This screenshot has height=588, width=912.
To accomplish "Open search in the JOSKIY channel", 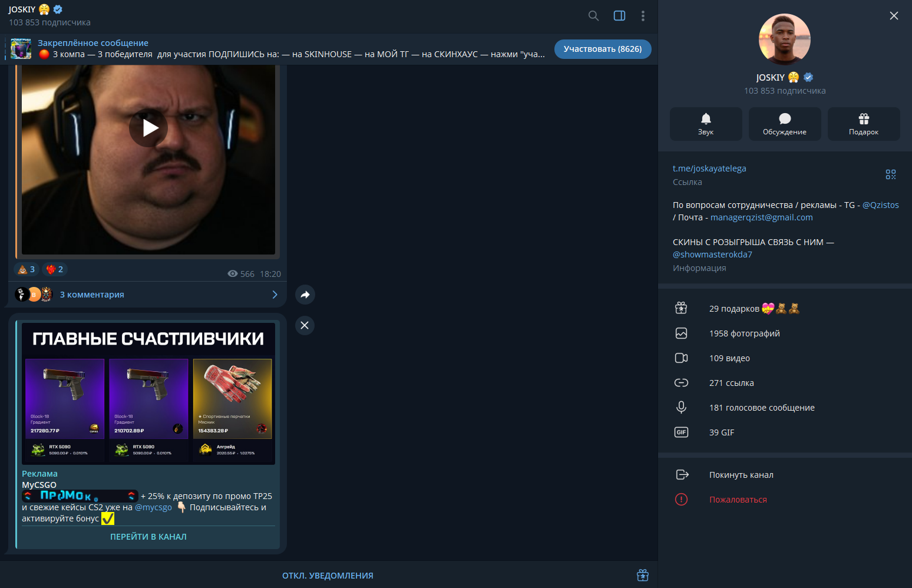I will 593,16.
